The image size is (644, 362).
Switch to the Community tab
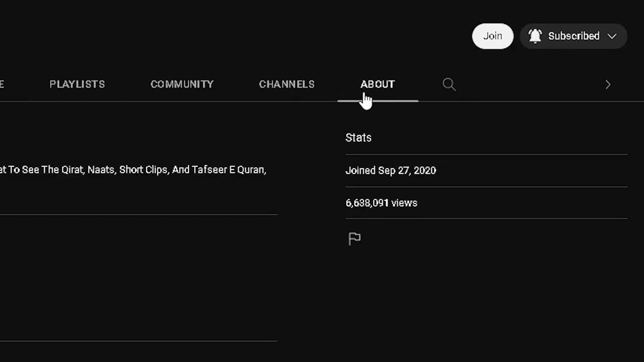click(182, 84)
